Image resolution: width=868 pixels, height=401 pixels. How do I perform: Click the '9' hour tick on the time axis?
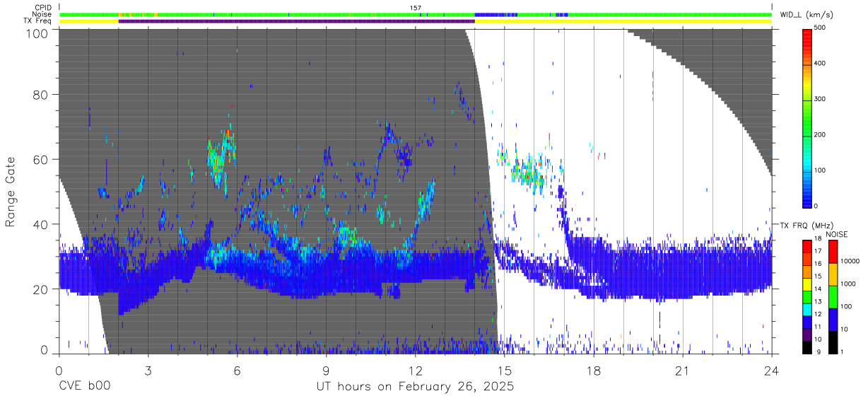point(326,370)
